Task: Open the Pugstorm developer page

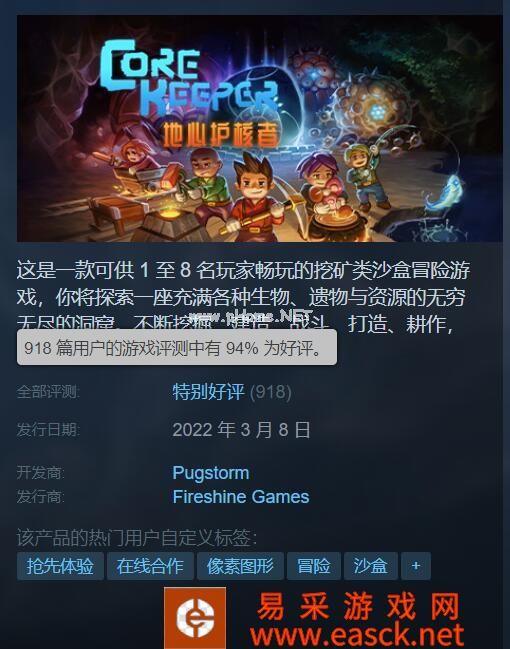Action: coord(211,473)
